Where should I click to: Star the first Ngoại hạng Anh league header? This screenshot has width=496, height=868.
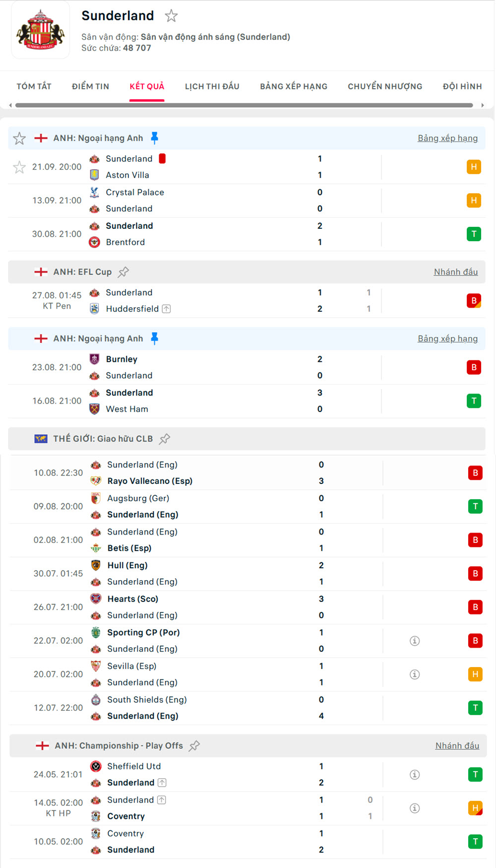click(19, 138)
